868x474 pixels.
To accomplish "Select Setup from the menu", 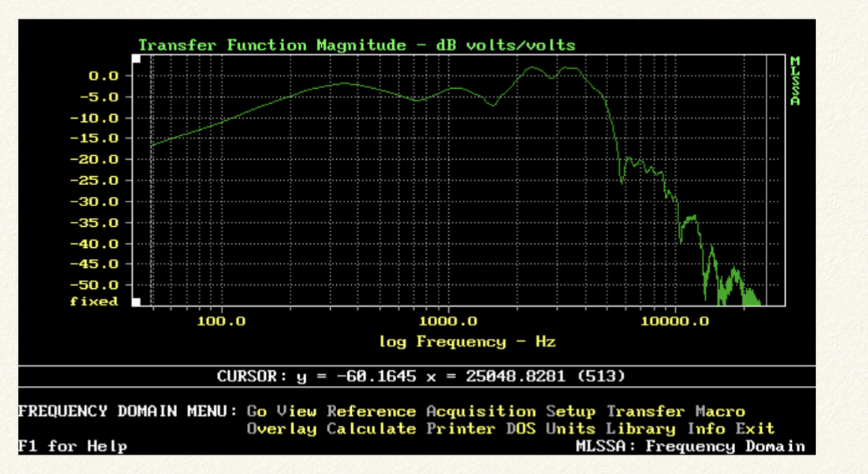I will 571,412.
